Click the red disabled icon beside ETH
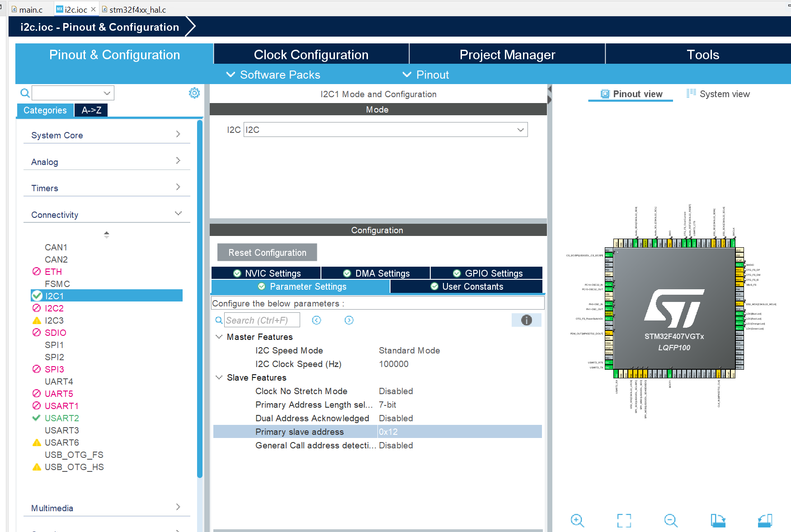This screenshot has height=532, width=791. 36,271
